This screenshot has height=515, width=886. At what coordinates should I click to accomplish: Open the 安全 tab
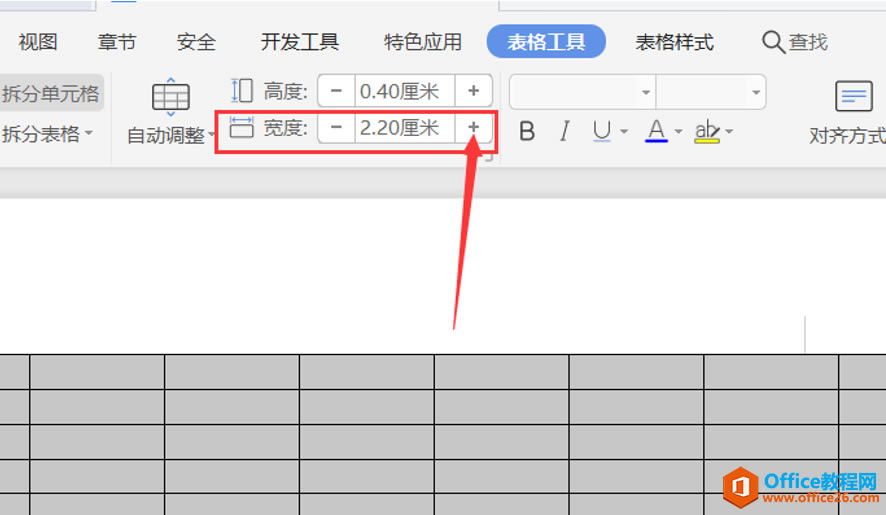[196, 42]
